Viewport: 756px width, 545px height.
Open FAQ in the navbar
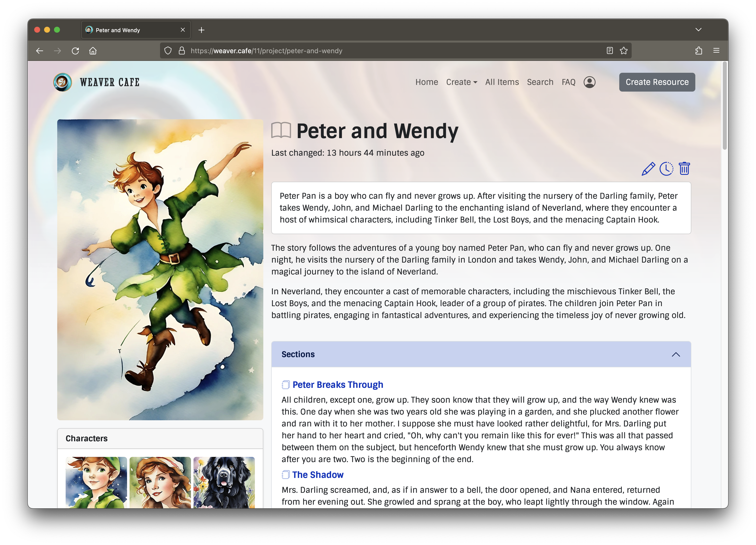click(x=568, y=82)
